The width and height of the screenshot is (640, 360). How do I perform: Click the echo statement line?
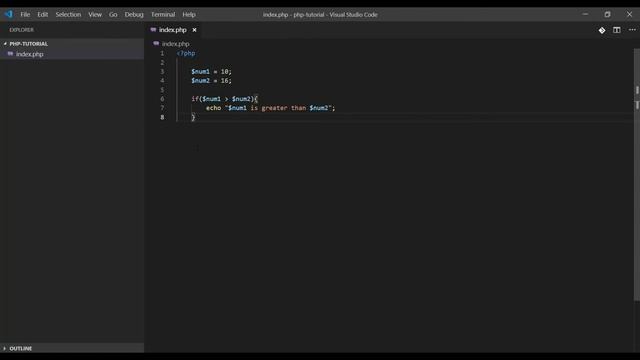click(270, 108)
